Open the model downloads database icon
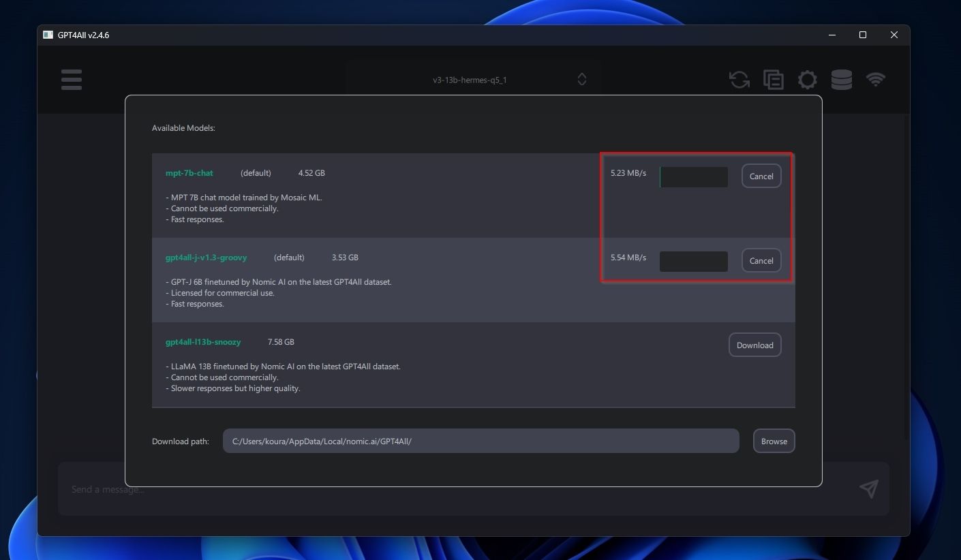 tap(842, 80)
